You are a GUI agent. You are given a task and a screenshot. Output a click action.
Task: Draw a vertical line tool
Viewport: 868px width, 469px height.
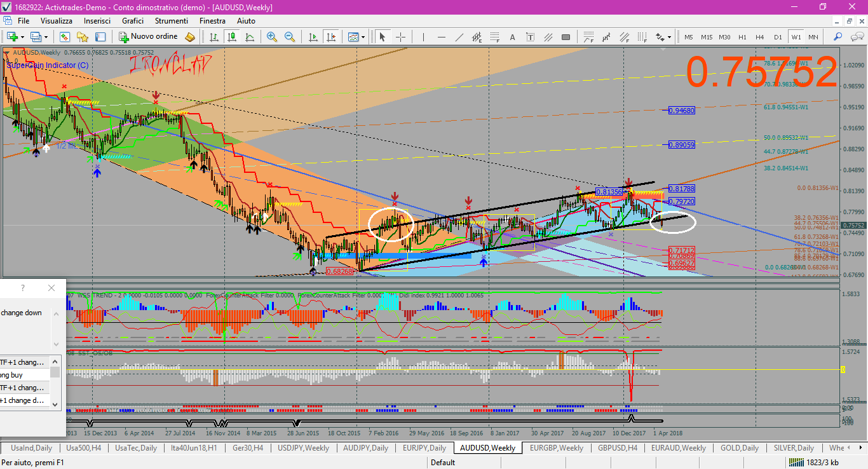[424, 37]
